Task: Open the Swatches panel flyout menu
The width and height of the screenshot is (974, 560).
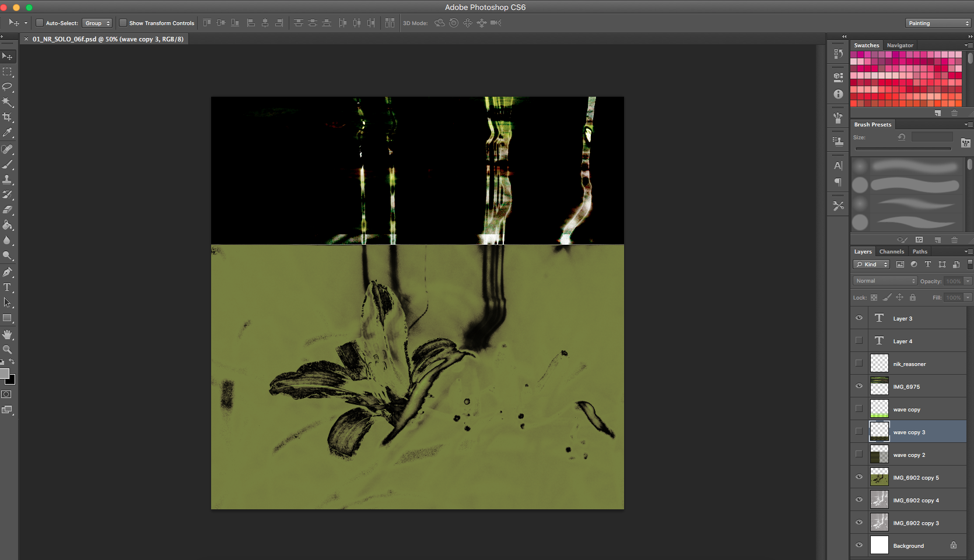Action: 968,45
